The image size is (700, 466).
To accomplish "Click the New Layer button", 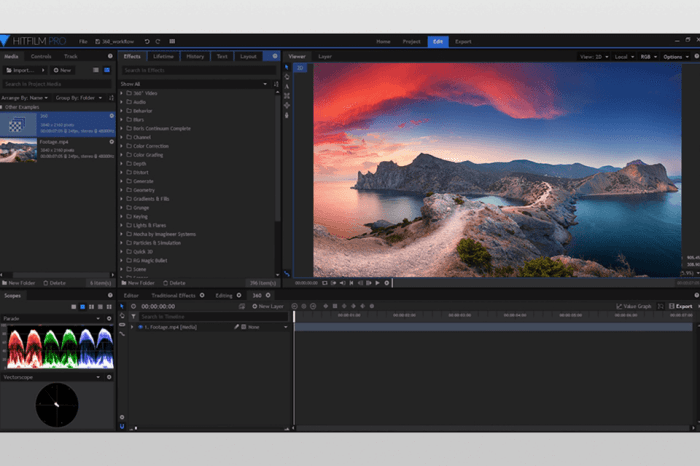I will [x=268, y=306].
